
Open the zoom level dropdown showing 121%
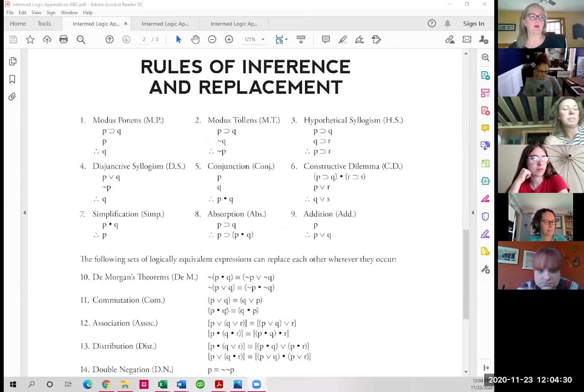[254, 39]
